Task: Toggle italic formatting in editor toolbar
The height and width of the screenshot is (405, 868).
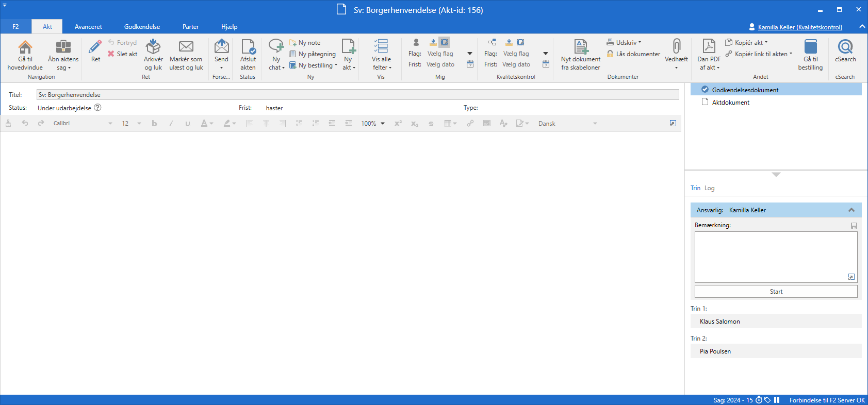Action: 171,124
